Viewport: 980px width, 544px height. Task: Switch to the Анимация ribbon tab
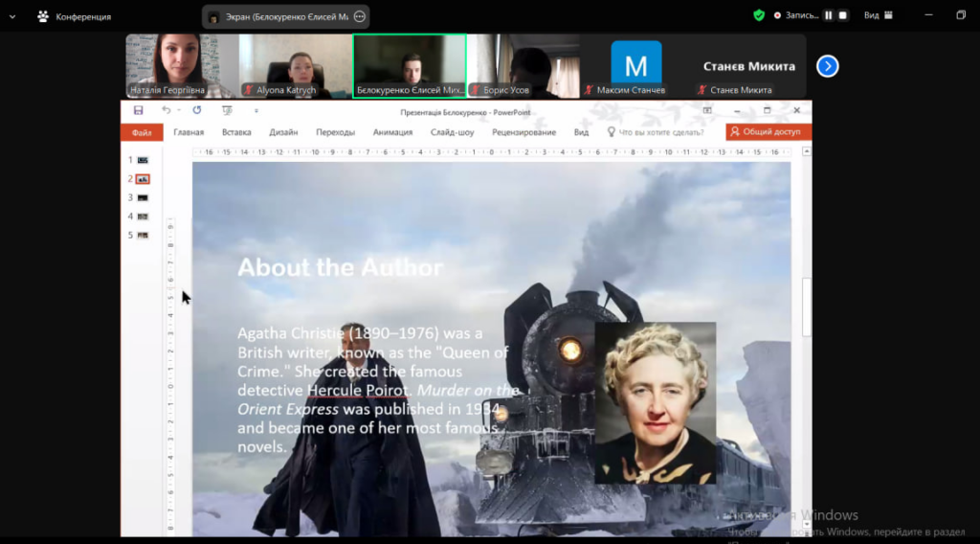[392, 132]
